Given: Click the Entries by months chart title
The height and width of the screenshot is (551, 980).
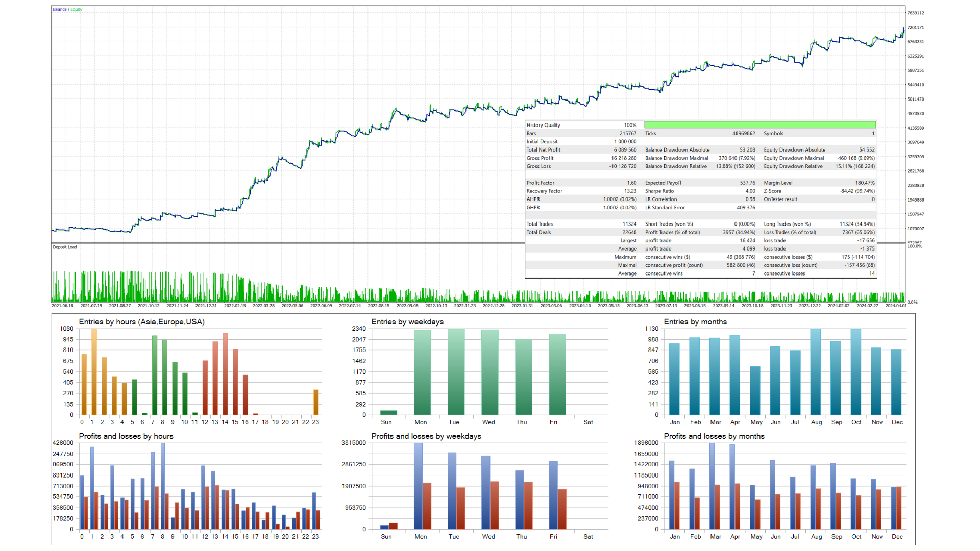Looking at the screenshot, I should [695, 322].
